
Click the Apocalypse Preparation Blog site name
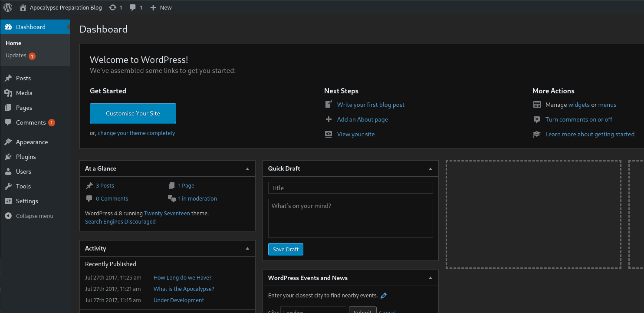point(66,7)
